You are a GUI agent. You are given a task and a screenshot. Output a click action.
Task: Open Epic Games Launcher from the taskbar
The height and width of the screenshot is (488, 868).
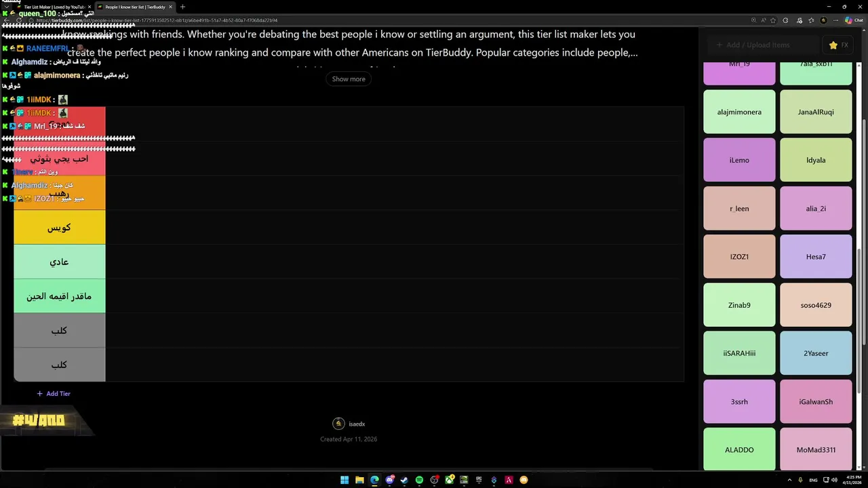479,480
